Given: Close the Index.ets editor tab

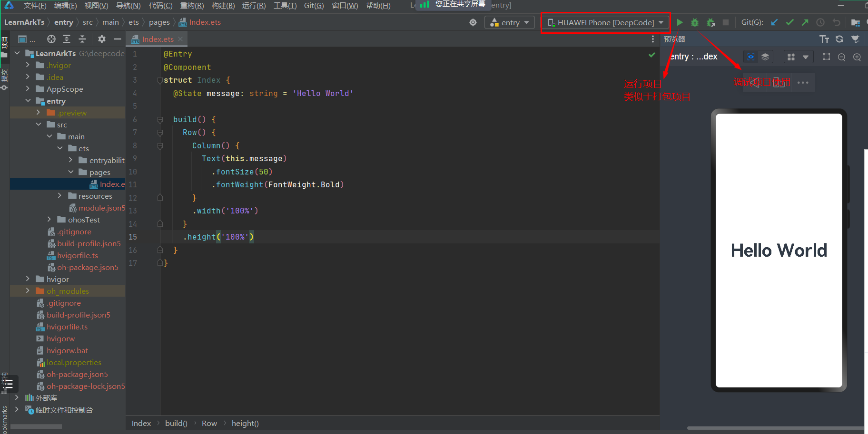Looking at the screenshot, I should tap(180, 39).
